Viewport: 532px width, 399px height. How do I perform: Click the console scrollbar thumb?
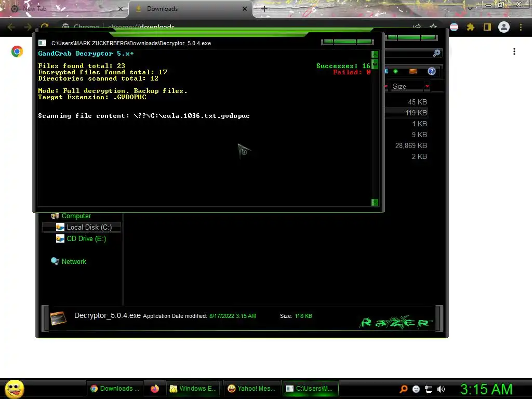click(x=375, y=64)
